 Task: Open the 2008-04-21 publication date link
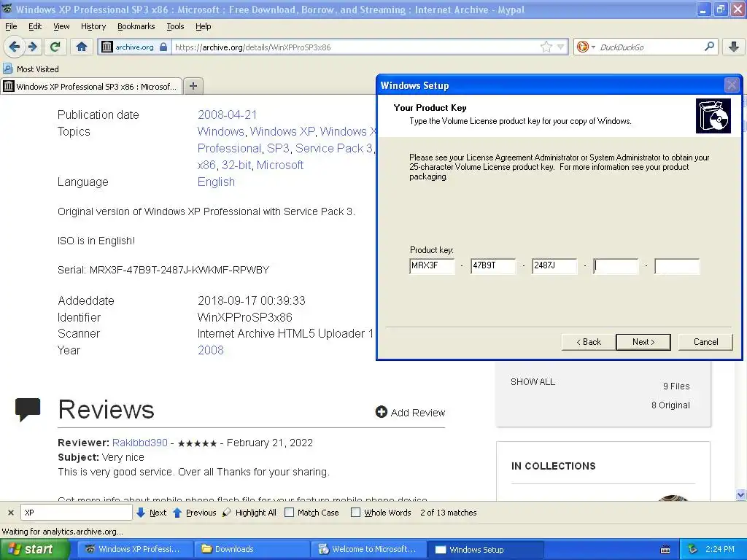[228, 114]
